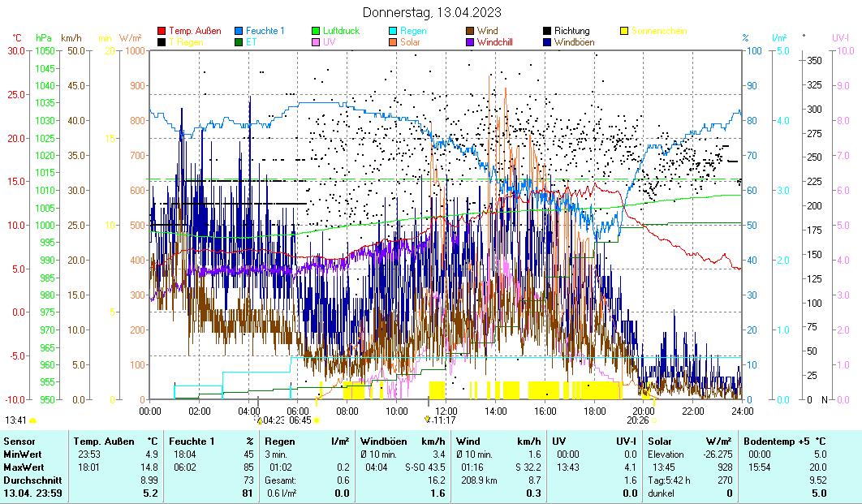Click the yellow Sonnenschein legend swatch

pos(625,32)
